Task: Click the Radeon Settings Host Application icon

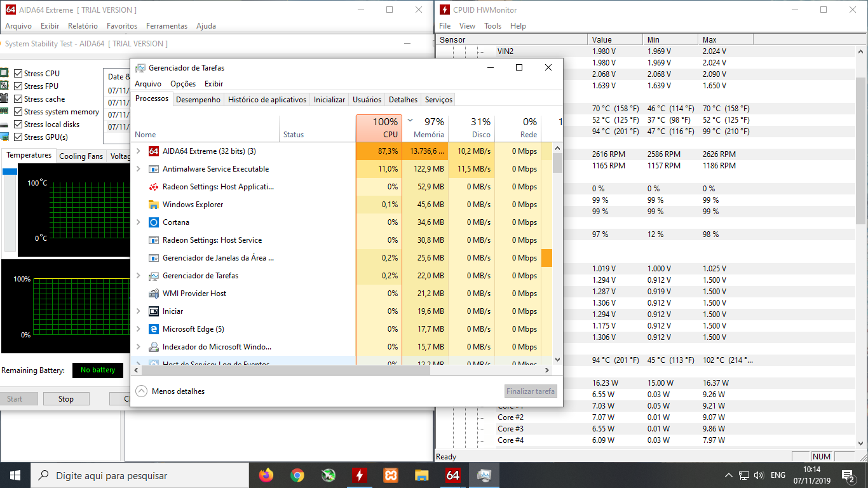Action: coord(153,187)
